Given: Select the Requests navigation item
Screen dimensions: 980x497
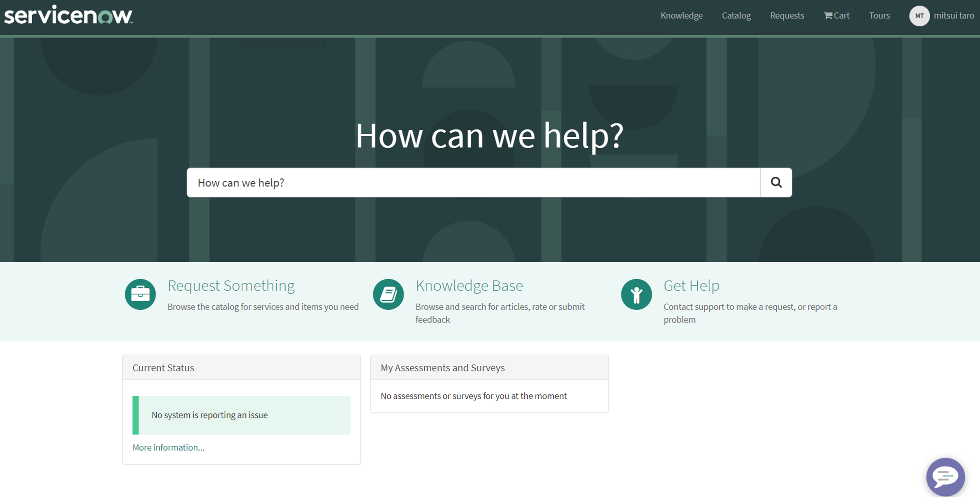Looking at the screenshot, I should point(787,16).
